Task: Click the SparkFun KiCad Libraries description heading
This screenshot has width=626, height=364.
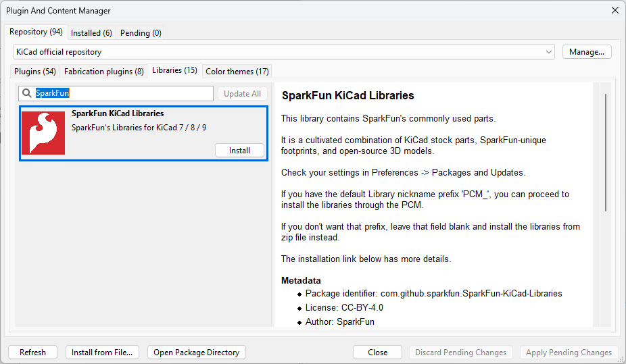Action: [x=347, y=96]
